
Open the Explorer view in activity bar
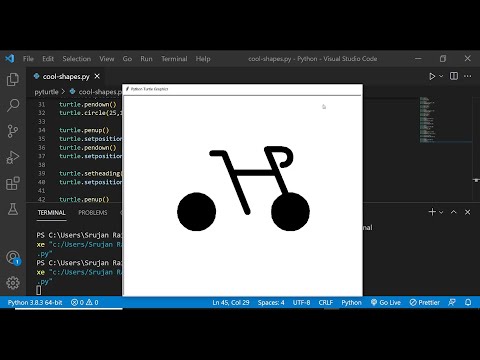[13, 79]
